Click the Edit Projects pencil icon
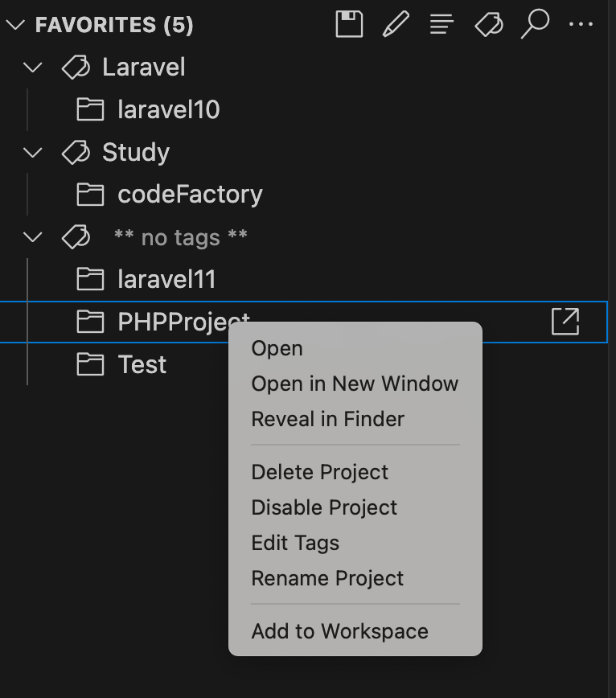616x698 pixels. (396, 24)
